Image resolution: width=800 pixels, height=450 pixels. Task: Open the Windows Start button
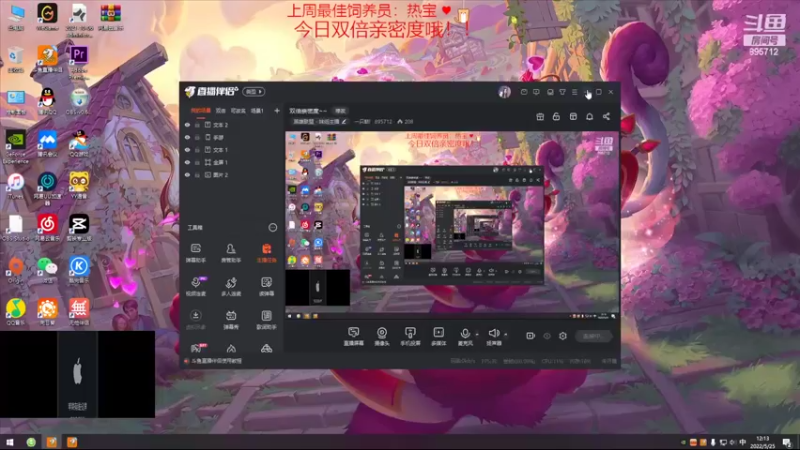[x=10, y=442]
